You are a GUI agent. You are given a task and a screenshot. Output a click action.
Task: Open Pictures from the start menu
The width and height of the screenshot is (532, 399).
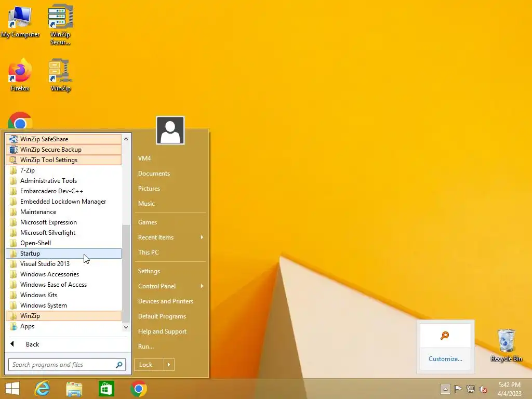[170, 188]
